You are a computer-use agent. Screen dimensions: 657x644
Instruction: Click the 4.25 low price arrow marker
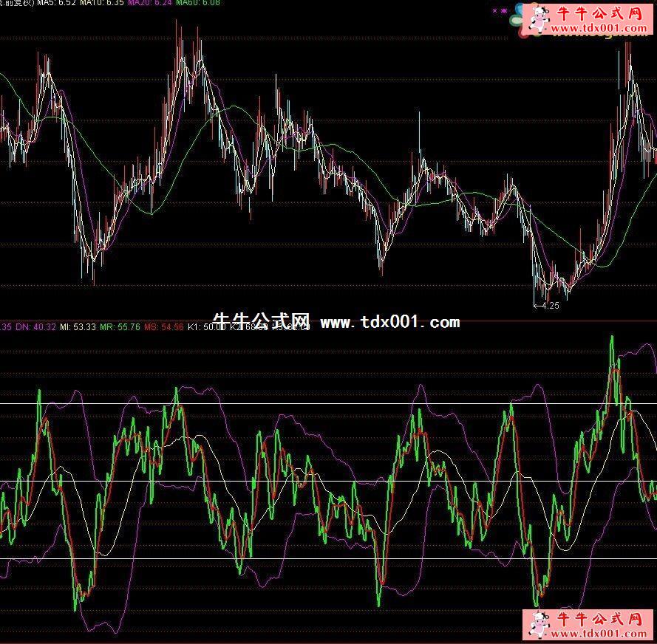tap(547, 305)
